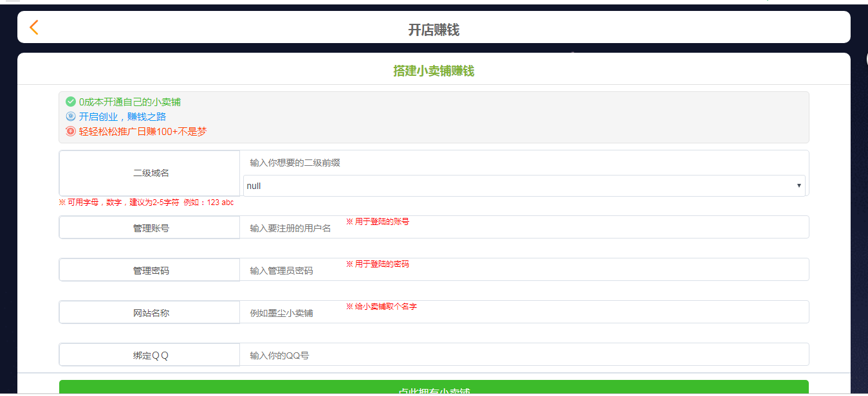Click the 开店赚钱 page title

(434, 30)
